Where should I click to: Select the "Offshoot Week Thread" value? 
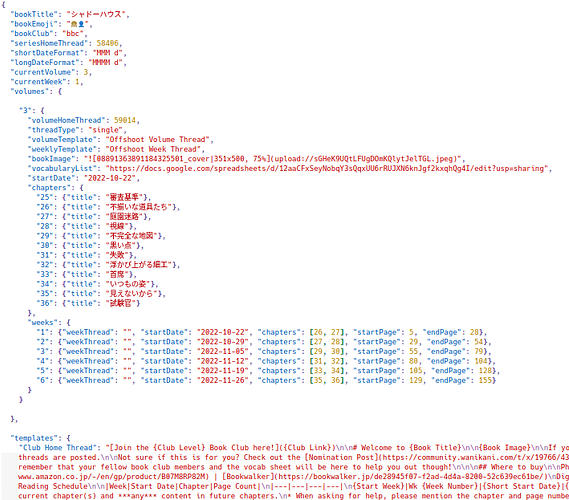tap(153, 149)
